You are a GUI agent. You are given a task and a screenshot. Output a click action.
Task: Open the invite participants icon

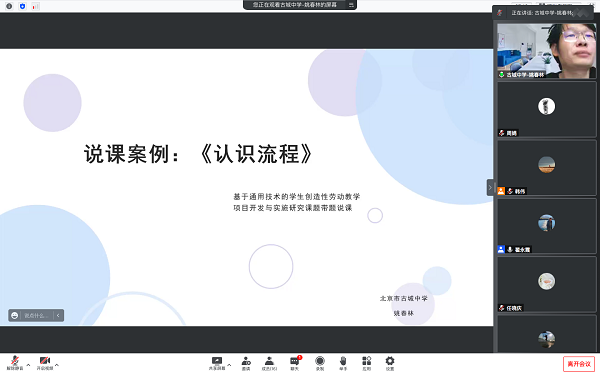pyautogui.click(x=246, y=363)
